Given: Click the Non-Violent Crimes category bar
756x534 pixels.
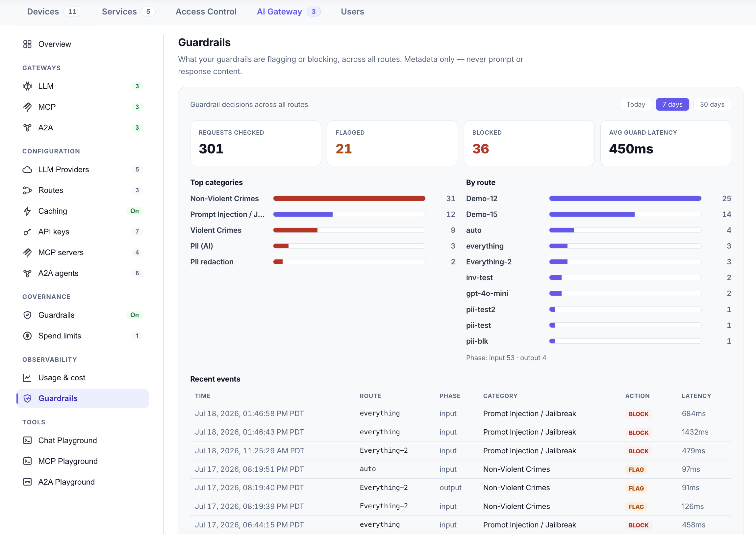Looking at the screenshot, I should [x=349, y=198].
